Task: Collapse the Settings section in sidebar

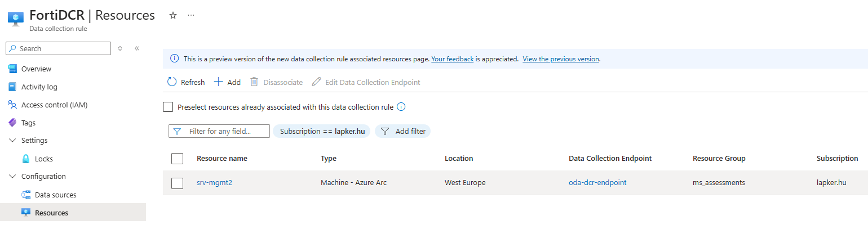Action: [12, 141]
